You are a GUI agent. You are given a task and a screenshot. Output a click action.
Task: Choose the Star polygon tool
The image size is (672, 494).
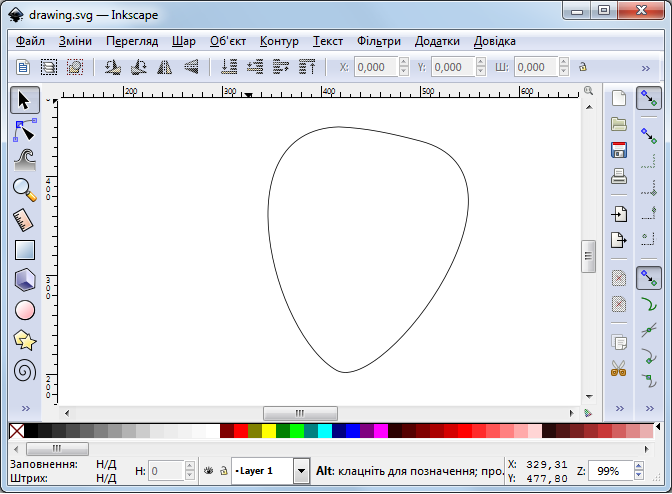25,340
